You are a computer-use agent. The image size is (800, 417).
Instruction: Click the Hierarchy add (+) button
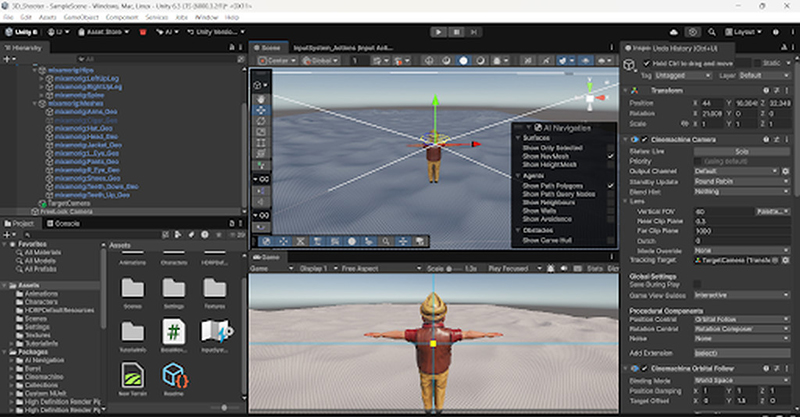pos(8,59)
